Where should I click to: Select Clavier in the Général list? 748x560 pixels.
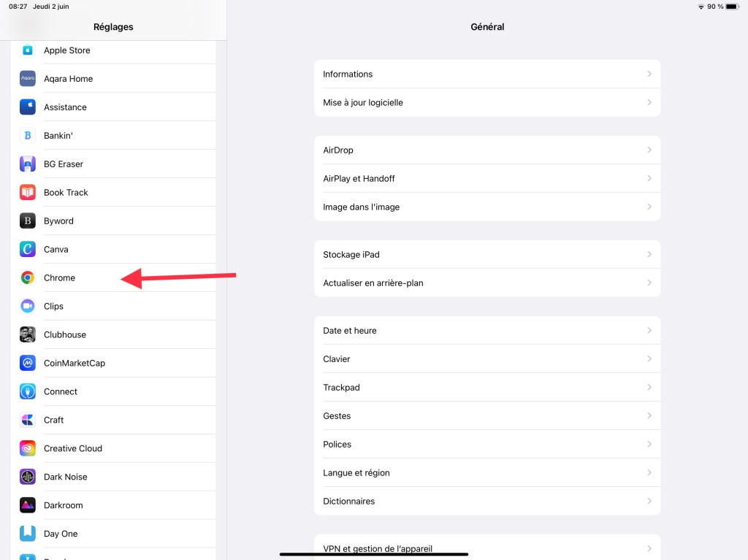[337, 358]
